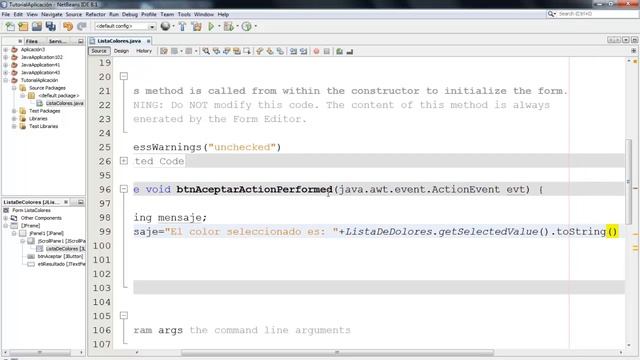Image resolution: width=640 pixels, height=360 pixels.
Task: Open the File menu
Action: 6,14
